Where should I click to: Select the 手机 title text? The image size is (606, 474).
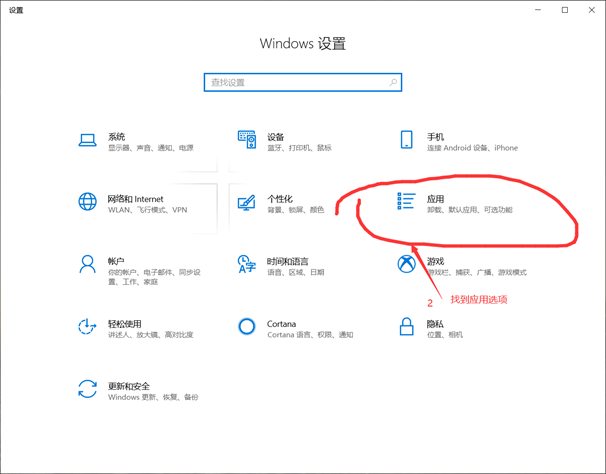click(x=435, y=136)
